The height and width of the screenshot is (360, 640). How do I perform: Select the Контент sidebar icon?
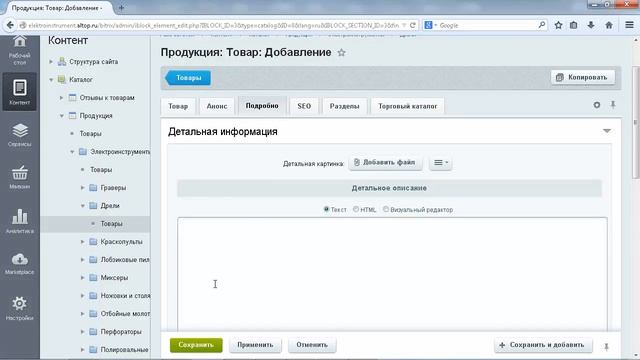[x=20, y=92]
